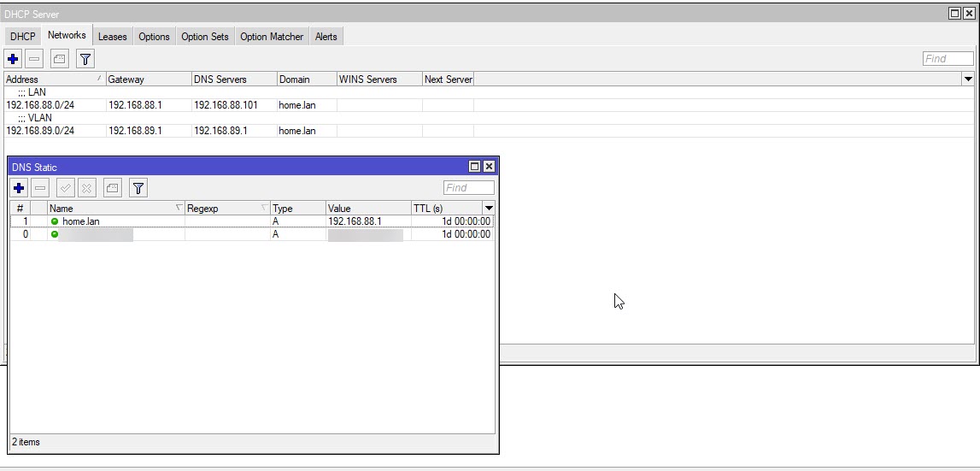This screenshot has width=980, height=471.
Task: Click the green status dot of home.lan entry
Action: [x=55, y=221]
